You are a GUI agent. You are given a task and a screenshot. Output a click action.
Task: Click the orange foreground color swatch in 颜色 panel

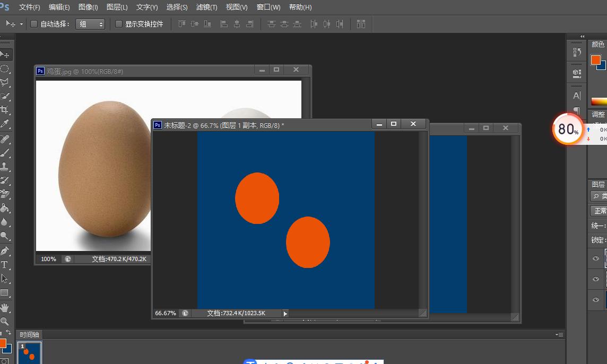(x=596, y=60)
